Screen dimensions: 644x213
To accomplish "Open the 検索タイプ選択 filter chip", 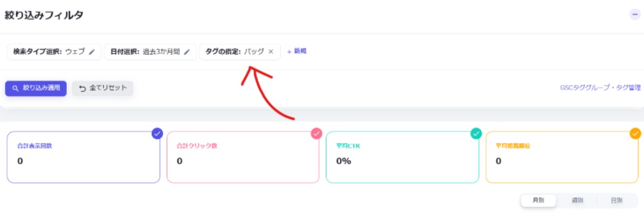I will [49, 52].
